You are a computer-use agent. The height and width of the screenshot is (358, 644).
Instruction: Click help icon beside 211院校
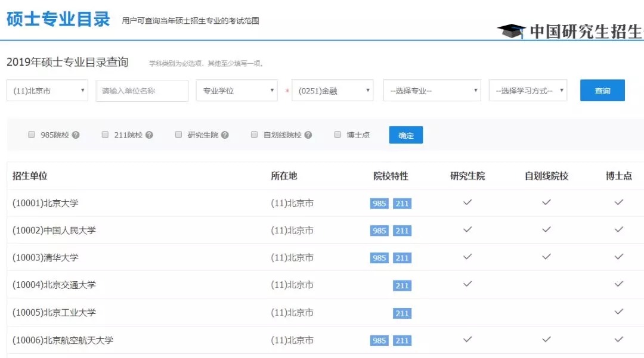pos(149,135)
